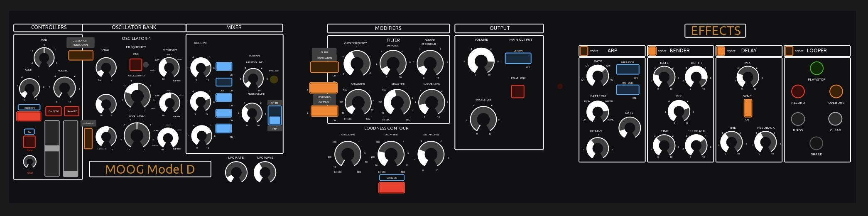Click the Noise Volume knob
This screenshot has height=216, width=868.
click(252, 113)
